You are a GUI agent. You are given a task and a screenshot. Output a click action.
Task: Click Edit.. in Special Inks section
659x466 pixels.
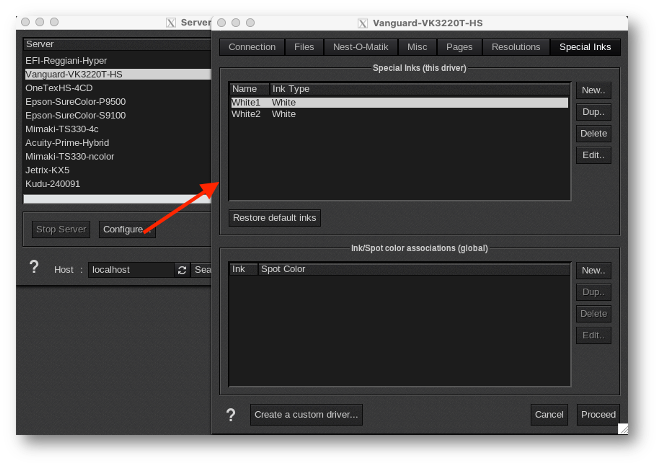click(x=593, y=155)
